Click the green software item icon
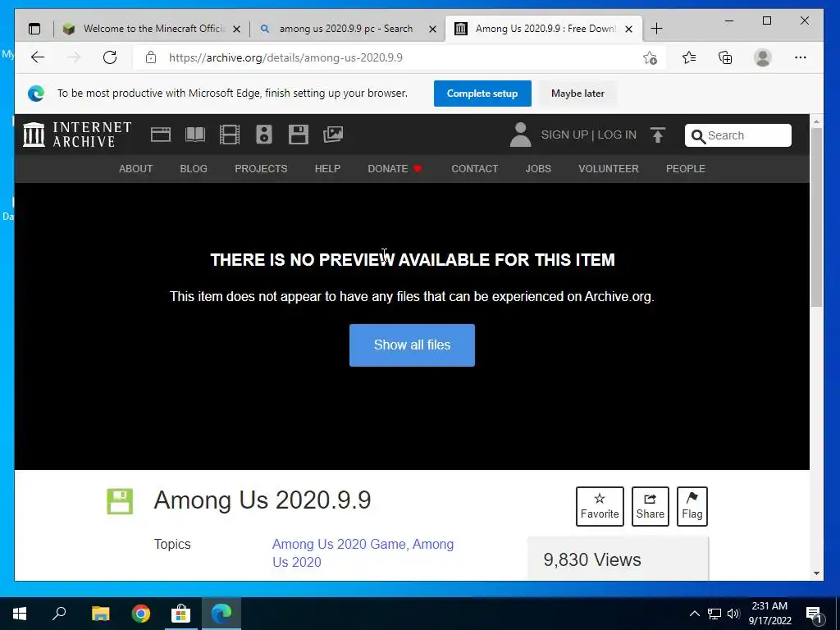Viewport: 840px width, 630px height. coord(120,501)
